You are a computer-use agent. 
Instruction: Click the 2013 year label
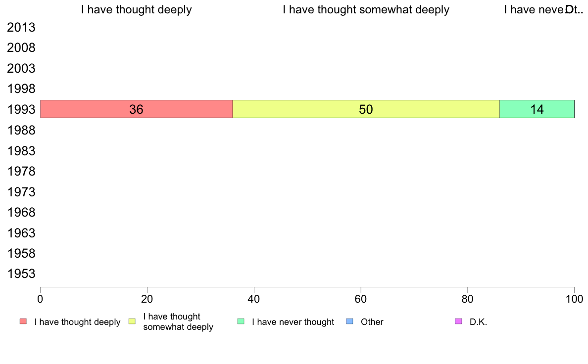(x=21, y=27)
